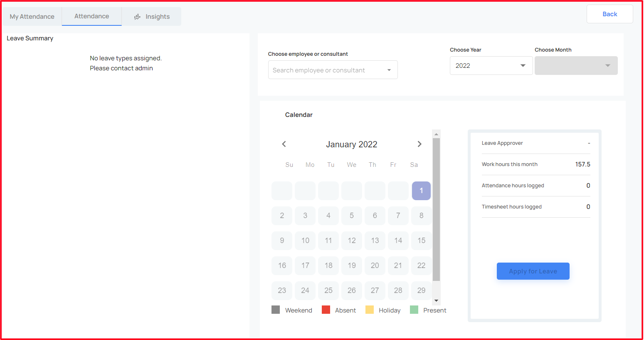
Task: Click the calendar vertical scrollbar thumb
Action: tap(436, 210)
